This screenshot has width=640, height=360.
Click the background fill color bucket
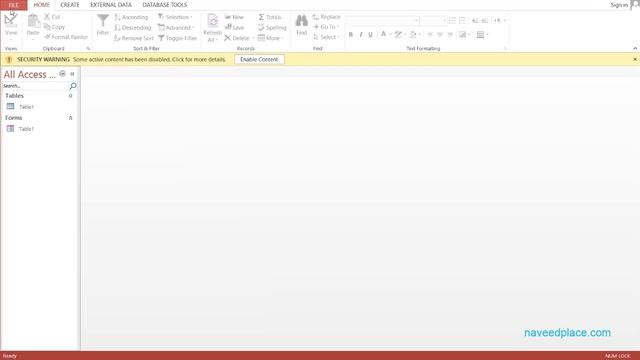[x=413, y=35]
